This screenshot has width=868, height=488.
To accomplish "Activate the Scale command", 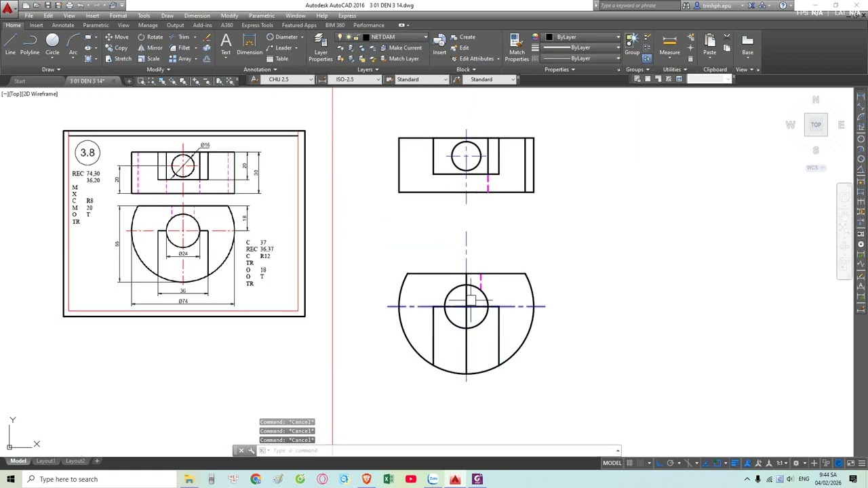I will coord(149,59).
